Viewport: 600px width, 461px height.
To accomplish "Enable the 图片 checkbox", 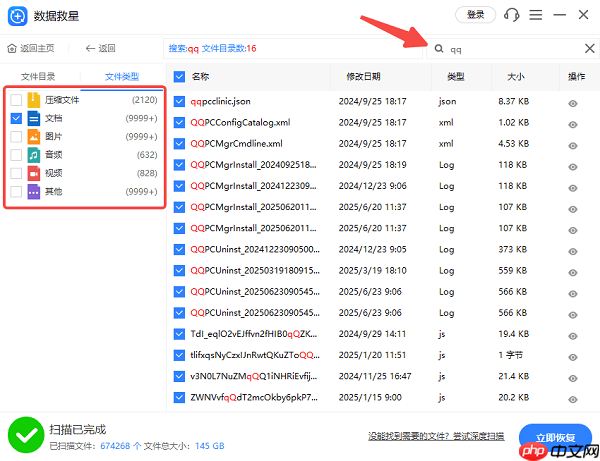I will coord(16,137).
